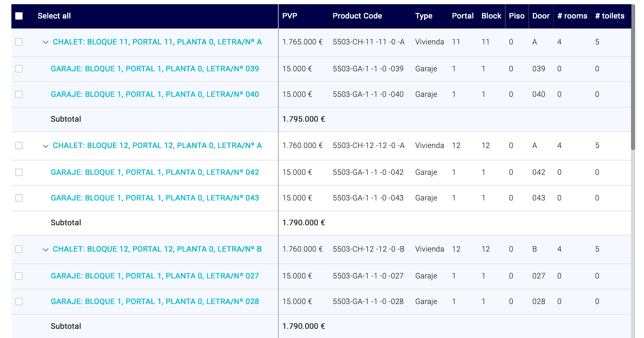Open the Garaje Letra/Nº 042 link
Screen dimensions: 644x338
155,172
